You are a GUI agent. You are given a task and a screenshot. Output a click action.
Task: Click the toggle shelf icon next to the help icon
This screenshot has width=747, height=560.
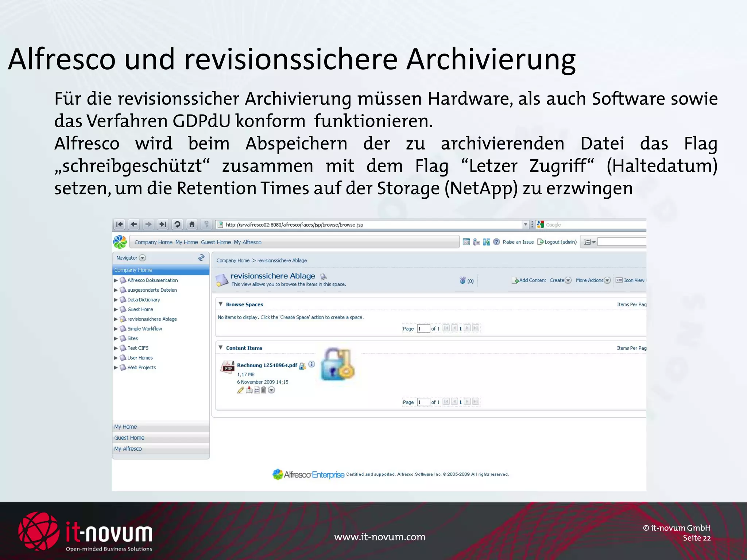(487, 242)
